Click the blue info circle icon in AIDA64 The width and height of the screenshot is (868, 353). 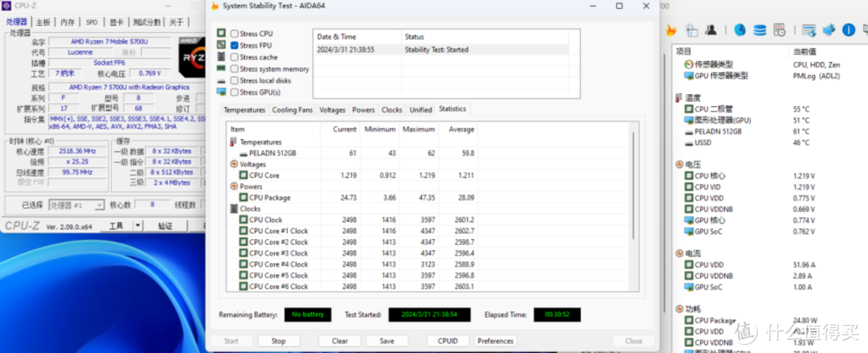coord(849,30)
